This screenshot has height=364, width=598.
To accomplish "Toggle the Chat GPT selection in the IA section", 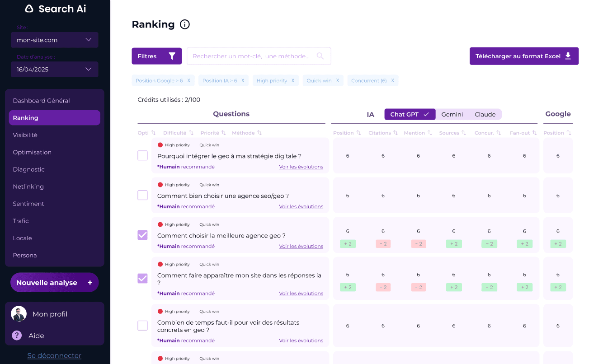I will pos(410,114).
